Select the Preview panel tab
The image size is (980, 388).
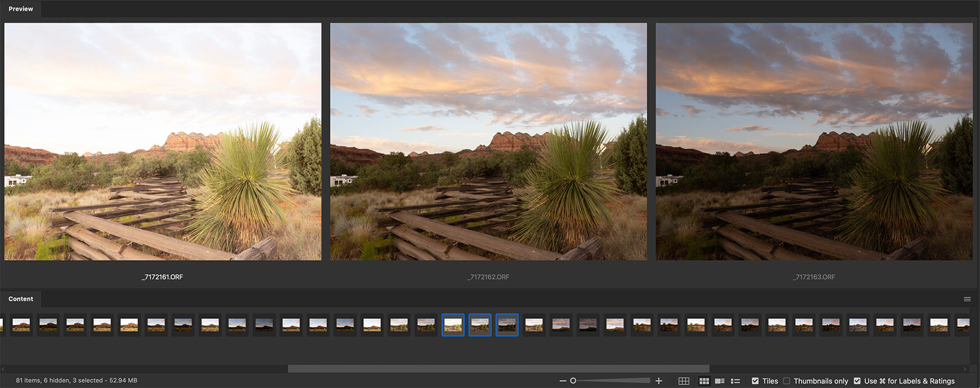[21, 9]
